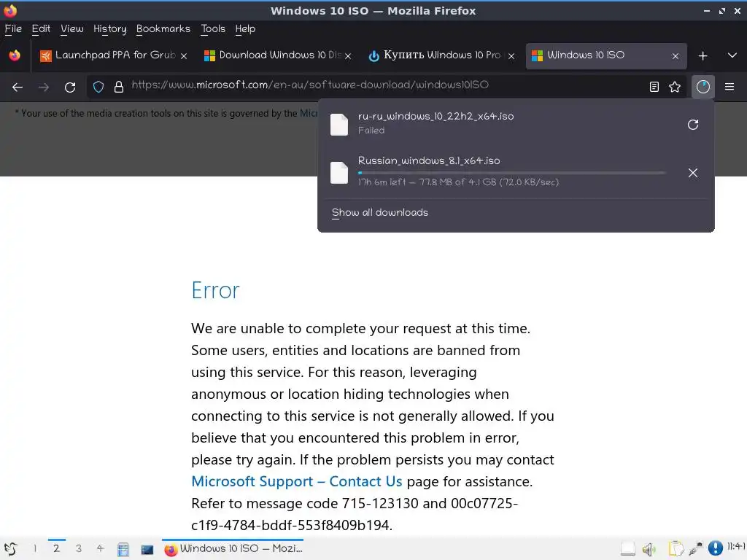
Task: Open the Edit menu
Action: 41,29
